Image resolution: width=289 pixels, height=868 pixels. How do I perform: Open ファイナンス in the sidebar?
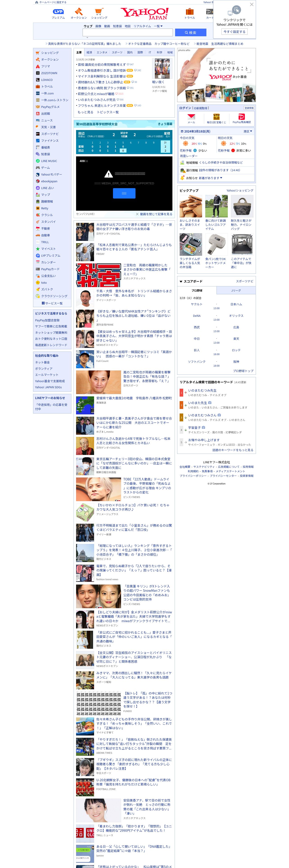pos(50,141)
